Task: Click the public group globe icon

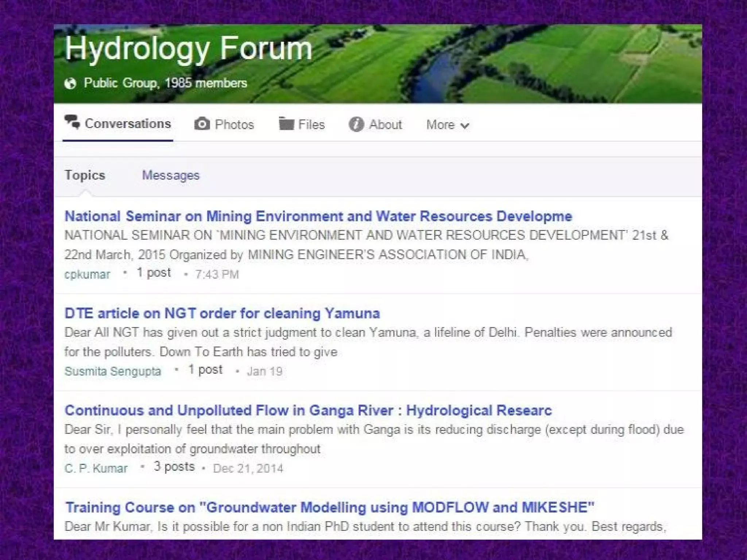Action: [x=70, y=83]
